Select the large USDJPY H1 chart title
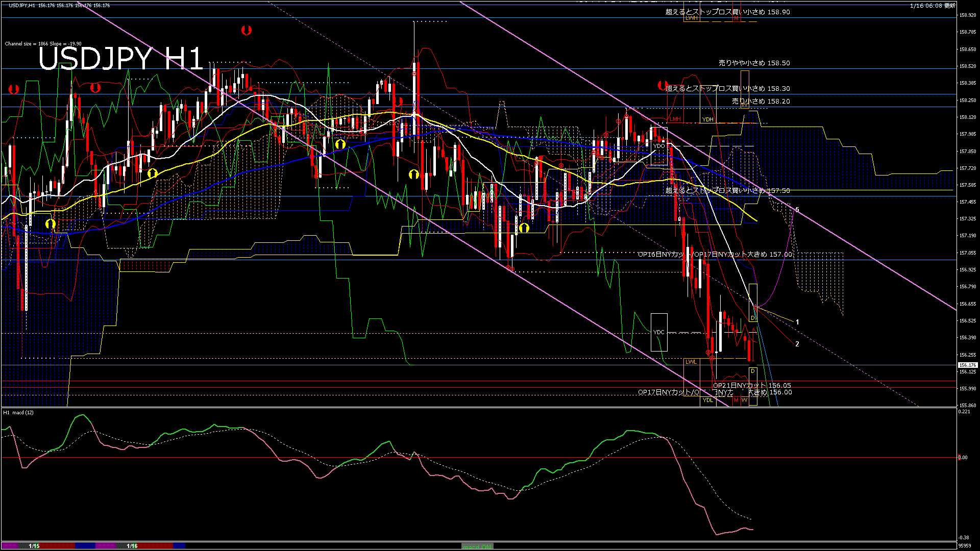The width and height of the screenshot is (980, 551). pyautogui.click(x=121, y=58)
